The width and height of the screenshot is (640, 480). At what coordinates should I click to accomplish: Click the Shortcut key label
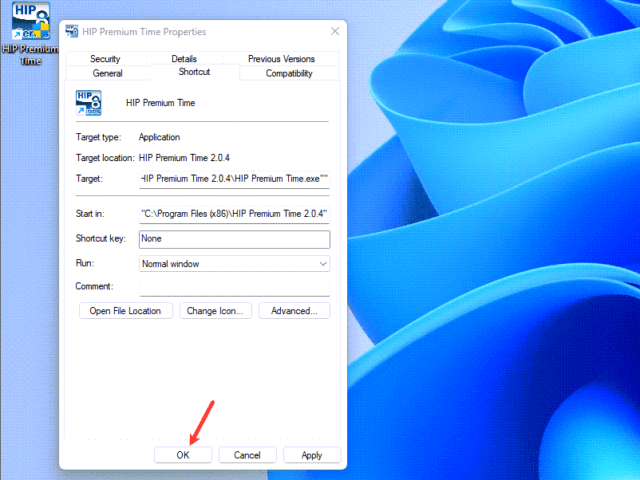pos(101,238)
